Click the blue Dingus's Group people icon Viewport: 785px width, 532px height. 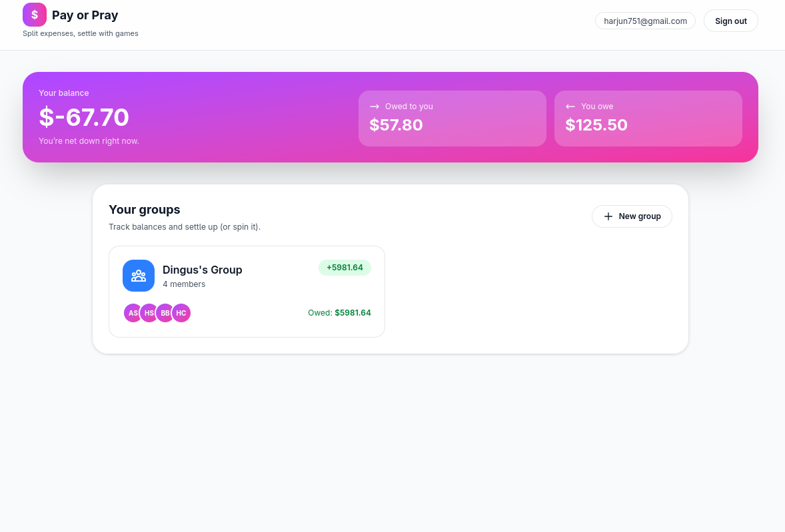coord(139,276)
